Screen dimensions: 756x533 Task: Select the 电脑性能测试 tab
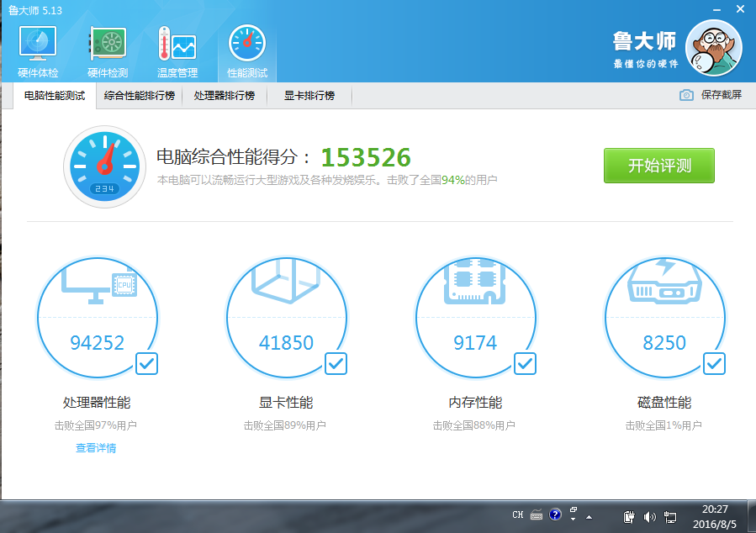(x=55, y=96)
